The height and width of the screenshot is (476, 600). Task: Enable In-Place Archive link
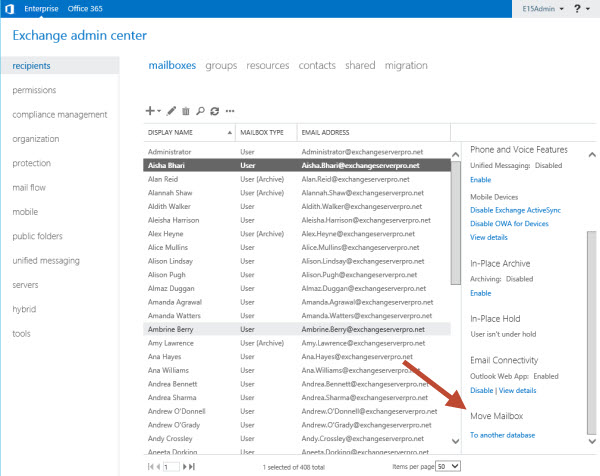(481, 293)
